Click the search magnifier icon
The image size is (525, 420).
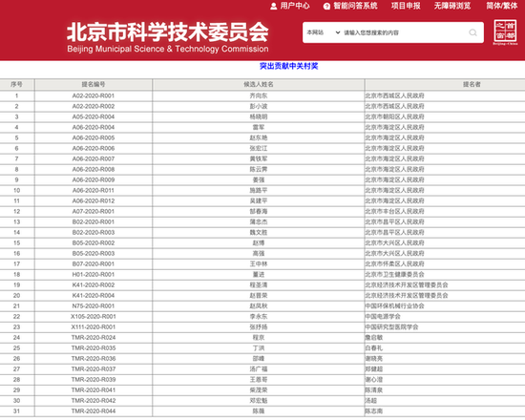point(472,32)
